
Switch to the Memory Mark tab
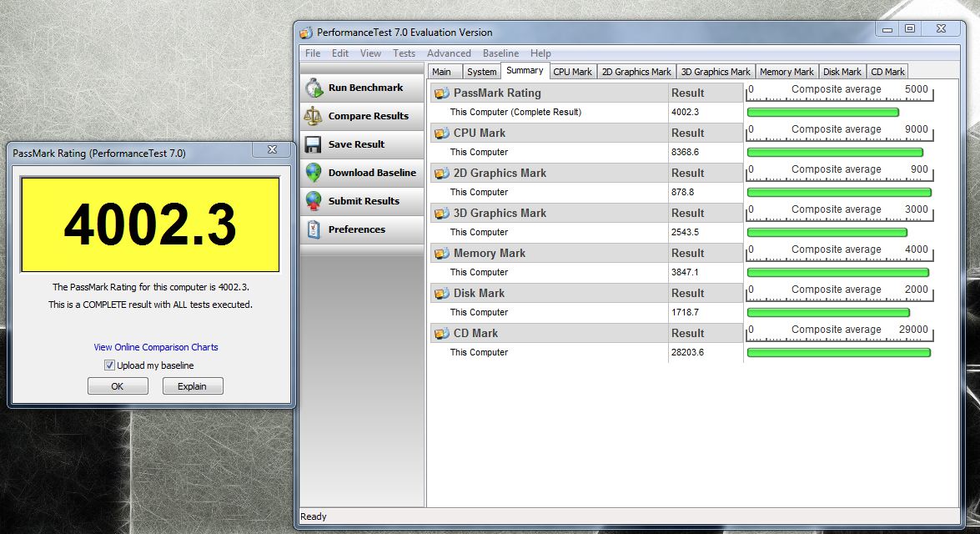(x=787, y=72)
